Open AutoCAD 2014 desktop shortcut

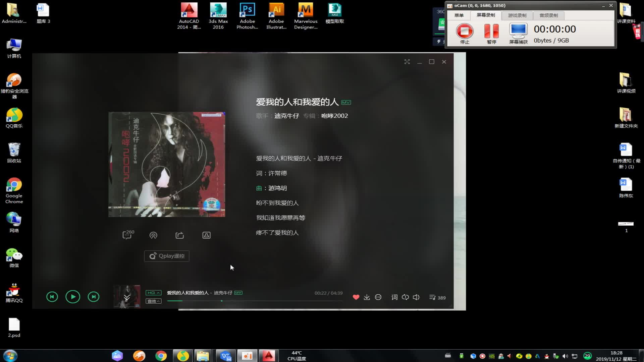pyautogui.click(x=189, y=16)
